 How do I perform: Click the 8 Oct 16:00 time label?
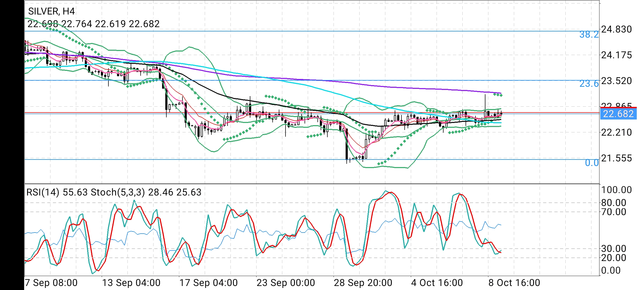pos(514,283)
